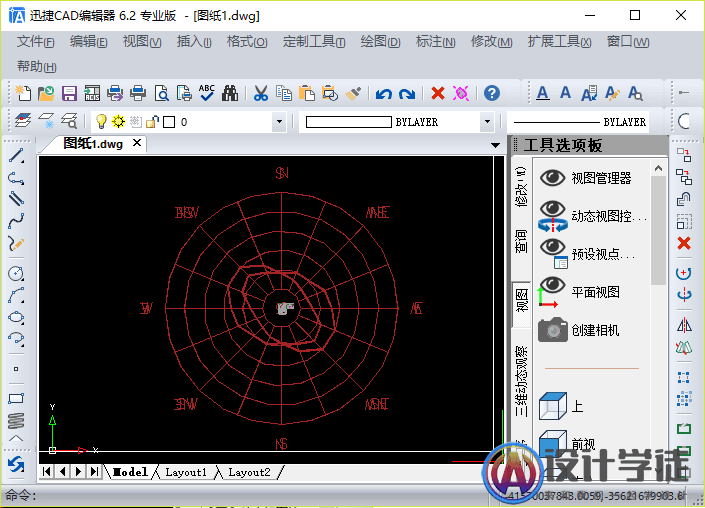Image resolution: width=705 pixels, height=508 pixels.
Task: Click the red X erase icon in right toolbar
Action: 684,243
